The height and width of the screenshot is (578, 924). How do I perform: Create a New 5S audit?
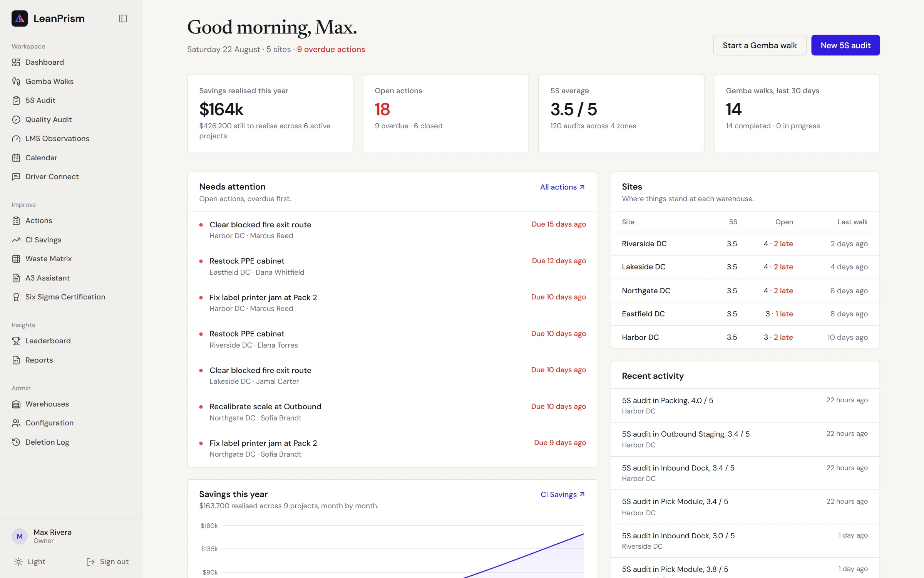[845, 45]
